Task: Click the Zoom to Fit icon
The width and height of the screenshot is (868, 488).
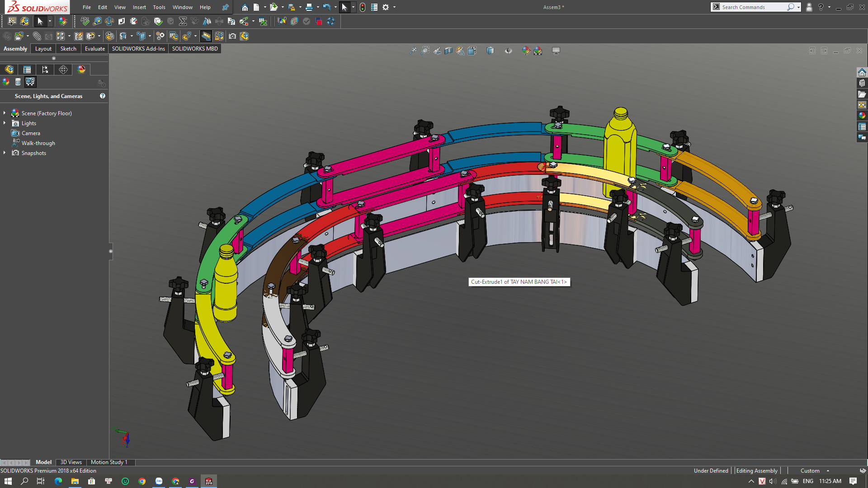Action: [413, 51]
